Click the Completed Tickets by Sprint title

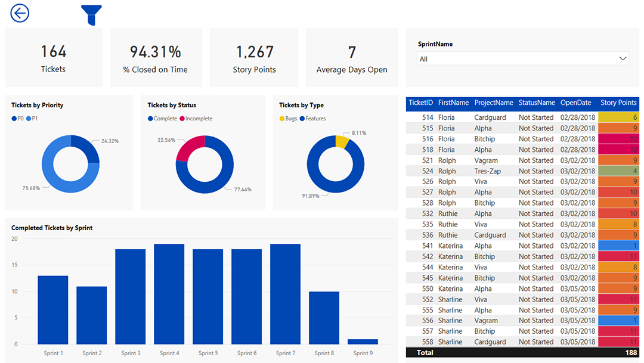click(x=52, y=228)
